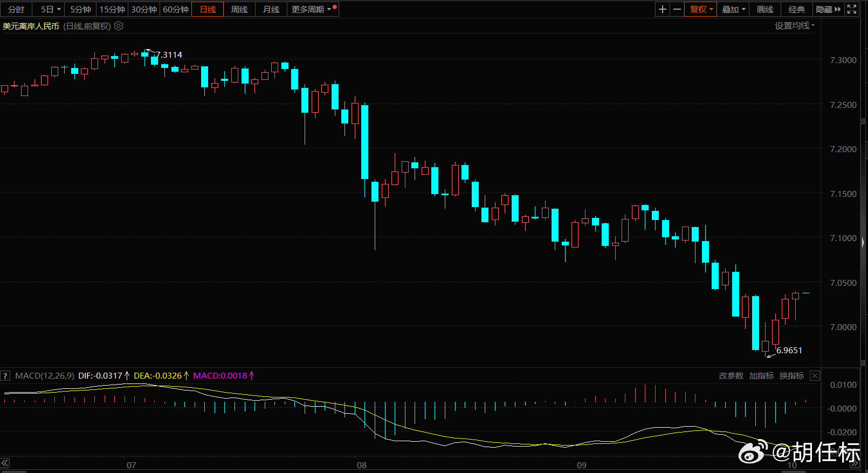Select the 30分钟 period tab
Viewport: 868px width, 473px height.
coord(144,9)
